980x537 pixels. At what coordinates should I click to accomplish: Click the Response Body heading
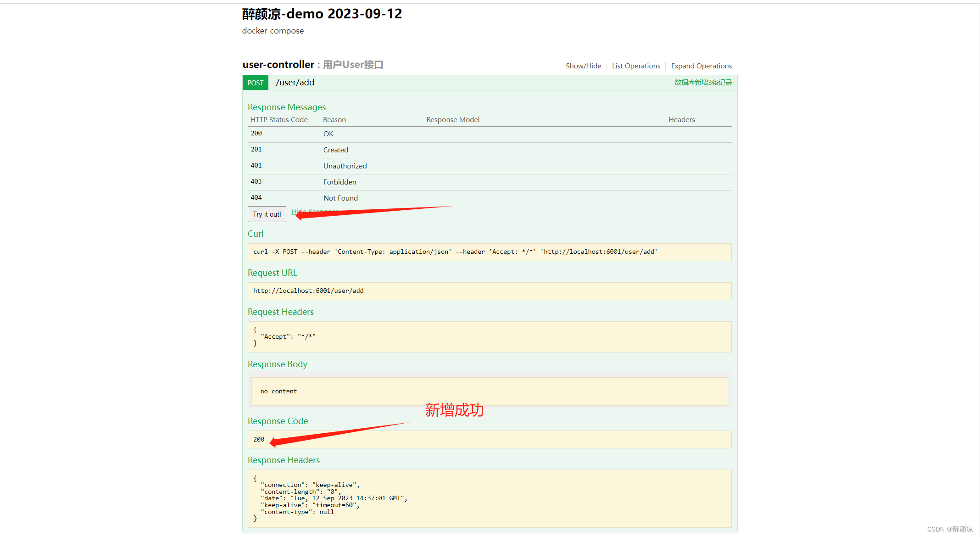pyautogui.click(x=278, y=364)
